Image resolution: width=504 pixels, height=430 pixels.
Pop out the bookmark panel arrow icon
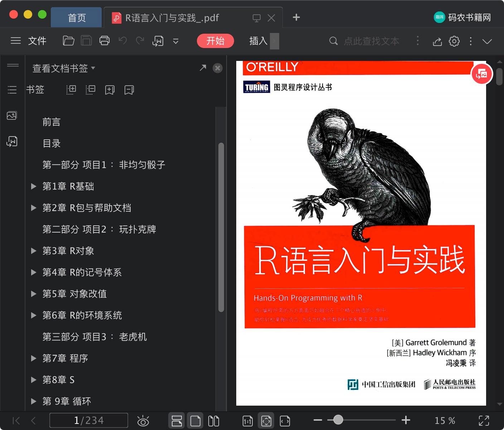[x=203, y=68]
